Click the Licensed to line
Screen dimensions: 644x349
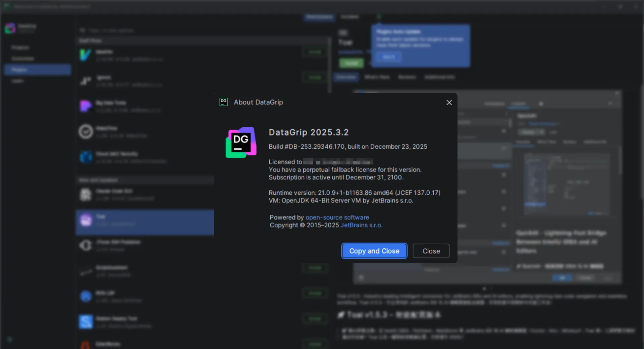[x=321, y=162]
